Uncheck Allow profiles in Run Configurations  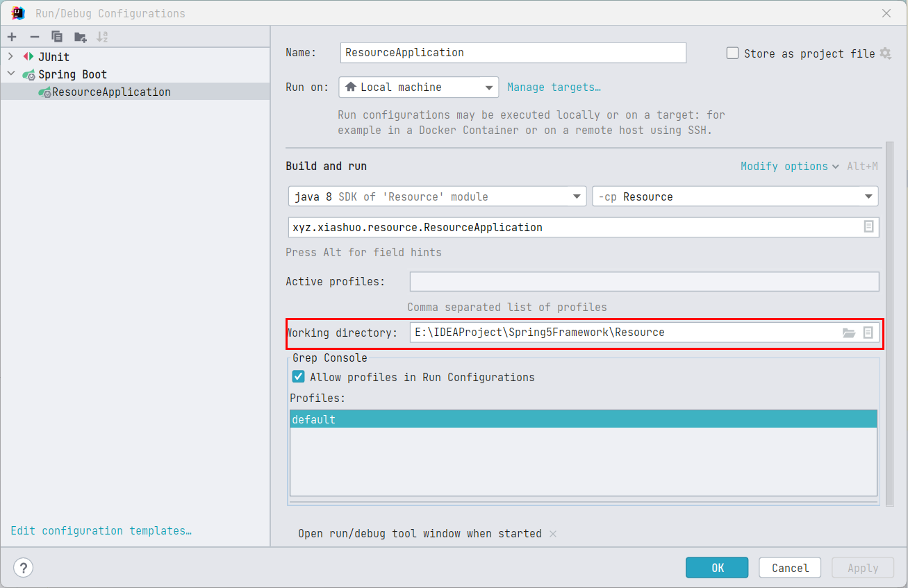(299, 377)
